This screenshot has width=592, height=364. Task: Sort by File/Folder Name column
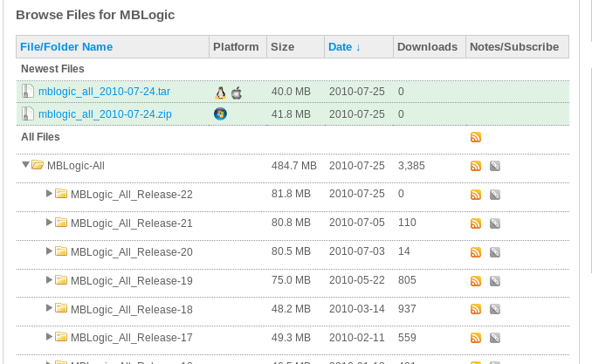(66, 46)
